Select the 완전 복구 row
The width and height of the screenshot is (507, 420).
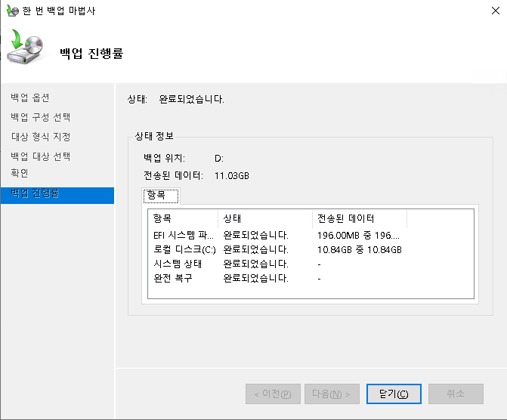172,278
